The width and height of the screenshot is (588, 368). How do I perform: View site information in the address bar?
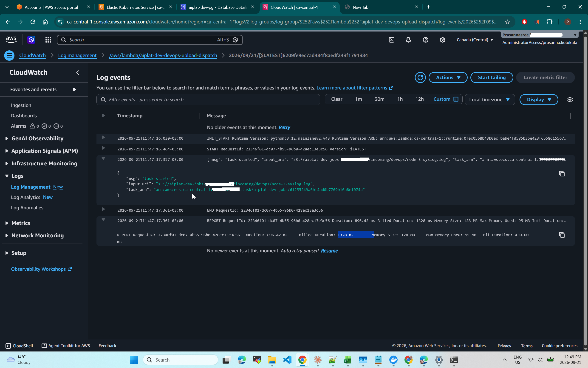pyautogui.click(x=60, y=22)
